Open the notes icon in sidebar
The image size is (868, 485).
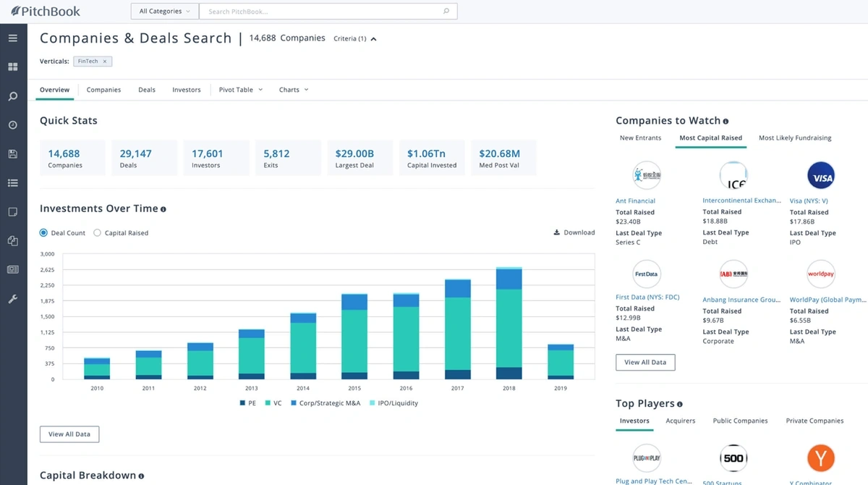click(12, 212)
